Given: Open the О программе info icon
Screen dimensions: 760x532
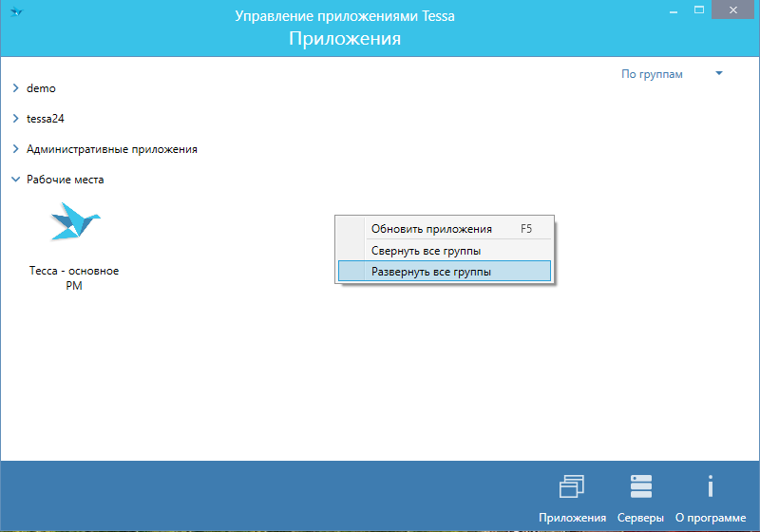Looking at the screenshot, I should [710, 486].
